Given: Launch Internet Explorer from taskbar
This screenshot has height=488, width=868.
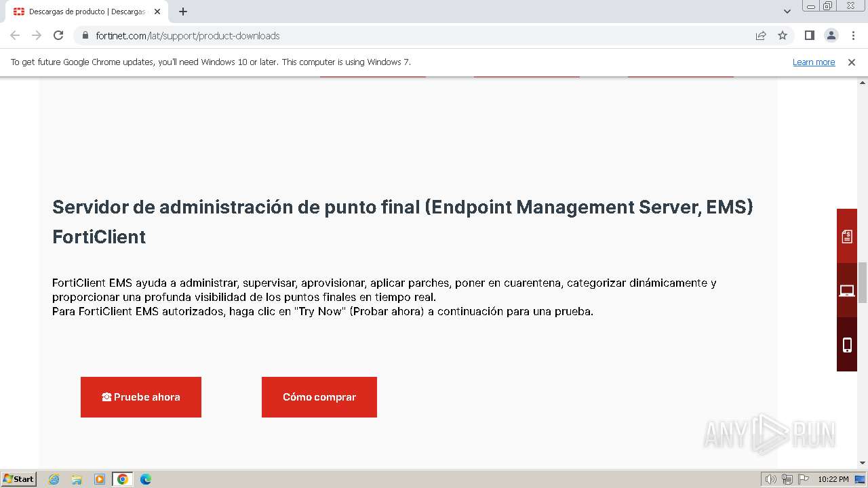Looking at the screenshot, I should coord(54,479).
